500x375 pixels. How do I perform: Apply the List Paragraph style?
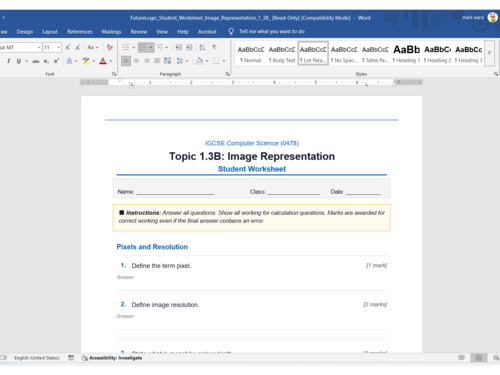[x=313, y=54]
